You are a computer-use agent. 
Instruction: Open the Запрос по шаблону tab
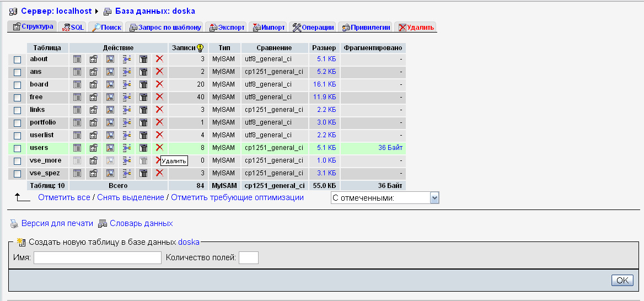click(x=165, y=28)
